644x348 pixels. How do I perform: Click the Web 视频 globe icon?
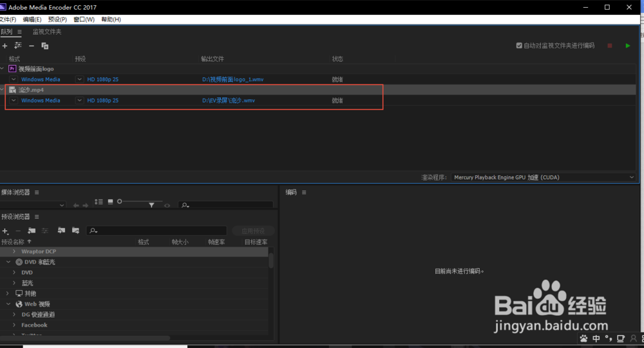19,304
